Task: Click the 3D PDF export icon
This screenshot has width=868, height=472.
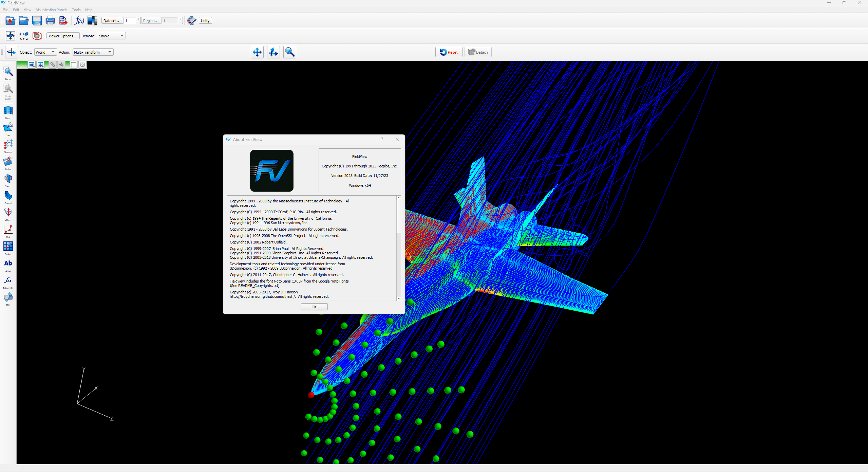Action: [x=63, y=21]
